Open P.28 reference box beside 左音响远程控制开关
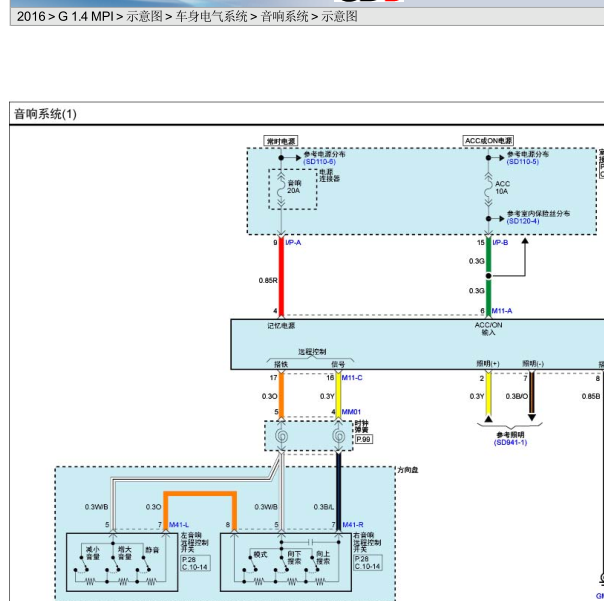The image size is (604, 601). (195, 563)
